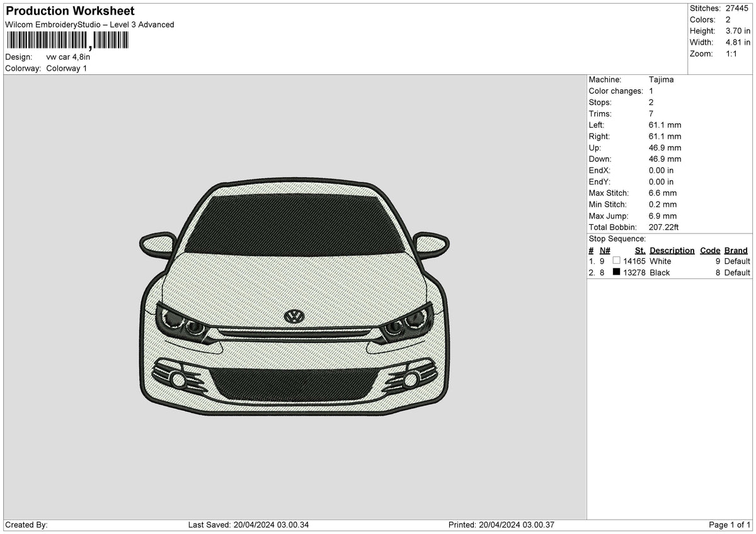Click the Height value 3.70 in

click(738, 31)
